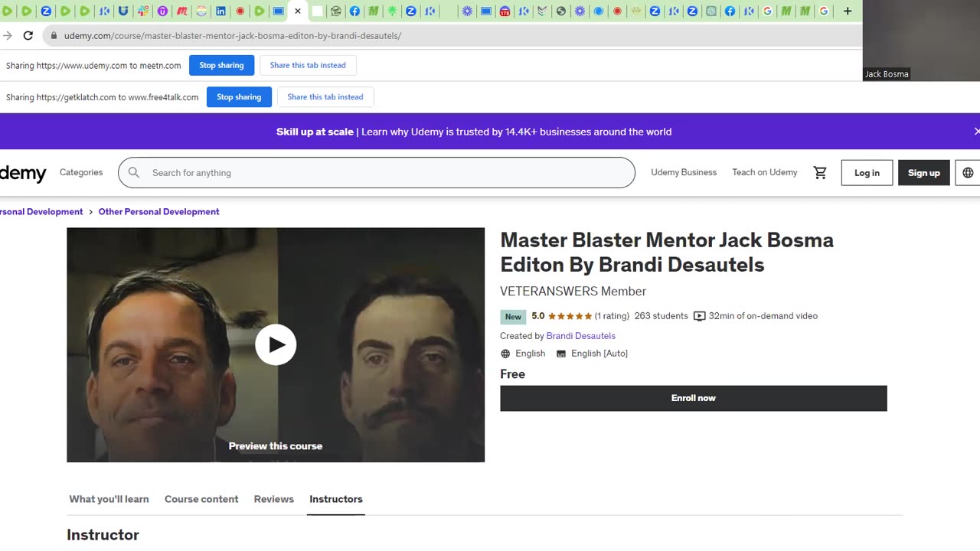Go to the Personal Development breadcrumb
Image resolution: width=980 pixels, height=551 pixels.
(x=41, y=212)
